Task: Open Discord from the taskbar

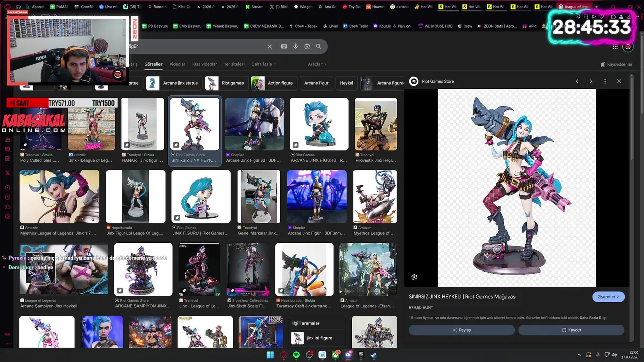Action: (348, 355)
